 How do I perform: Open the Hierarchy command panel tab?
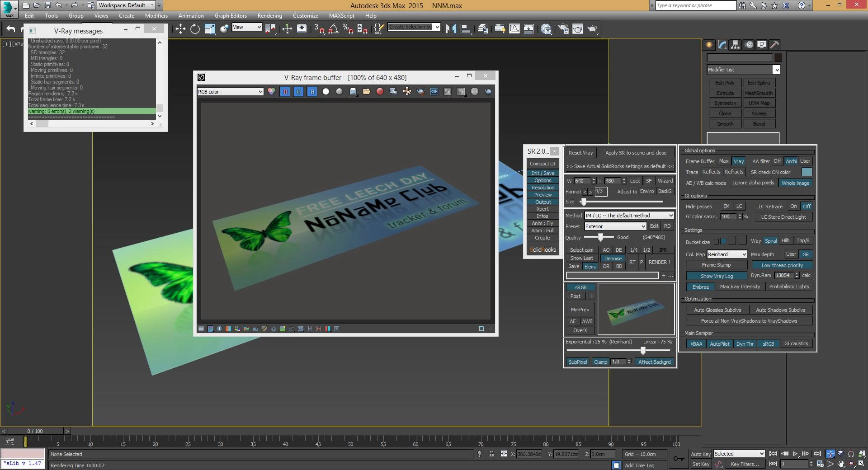(735, 44)
